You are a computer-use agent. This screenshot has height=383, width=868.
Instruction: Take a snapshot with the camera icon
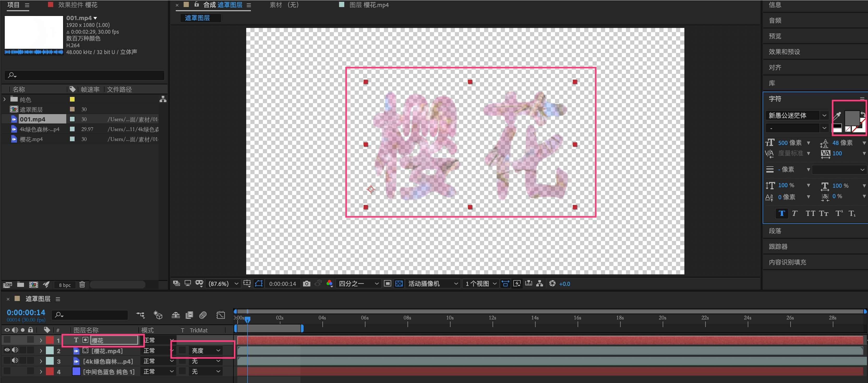tap(306, 284)
